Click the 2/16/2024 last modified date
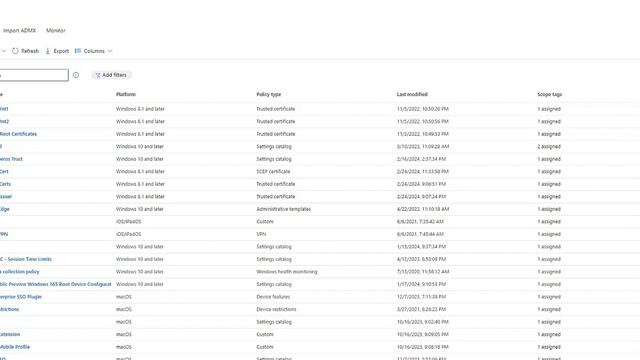This screenshot has height=360, width=640. coord(421,159)
